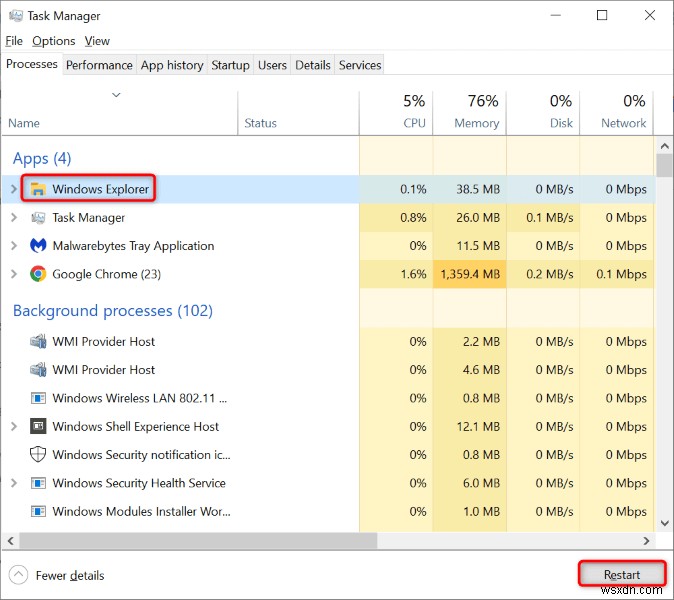The height and width of the screenshot is (600, 674).
Task: Switch to the Services tab
Action: click(360, 65)
